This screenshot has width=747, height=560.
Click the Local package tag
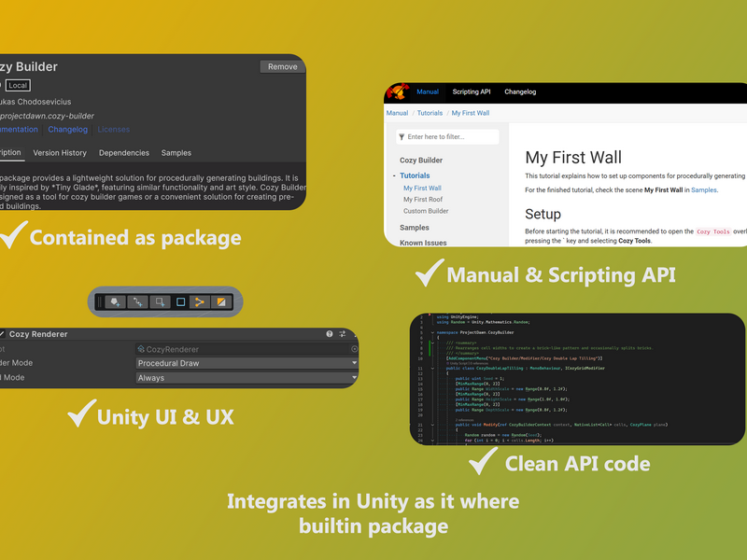tap(18, 85)
